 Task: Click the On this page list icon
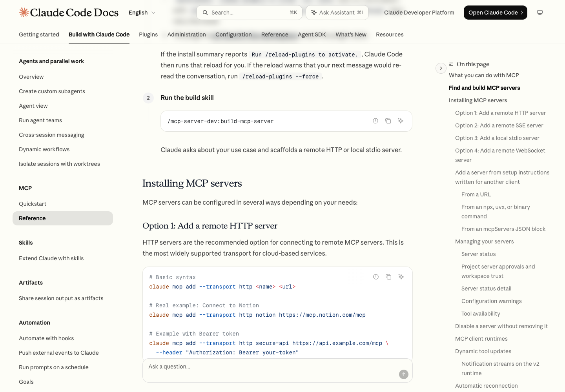451,64
